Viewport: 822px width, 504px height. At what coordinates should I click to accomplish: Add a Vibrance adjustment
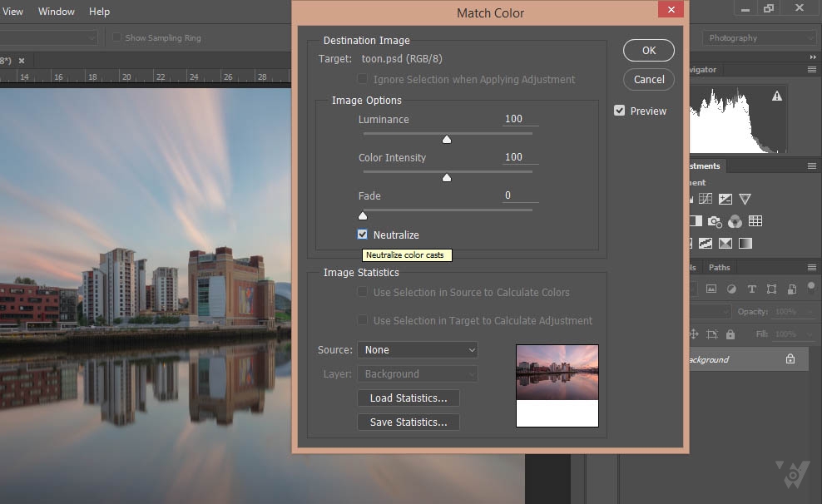coord(745,199)
